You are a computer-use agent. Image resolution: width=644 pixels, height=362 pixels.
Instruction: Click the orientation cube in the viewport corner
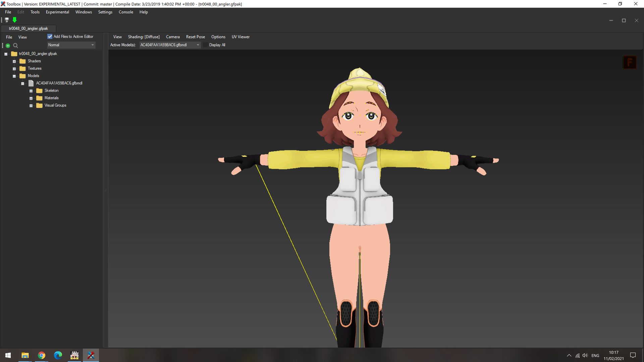(x=630, y=62)
